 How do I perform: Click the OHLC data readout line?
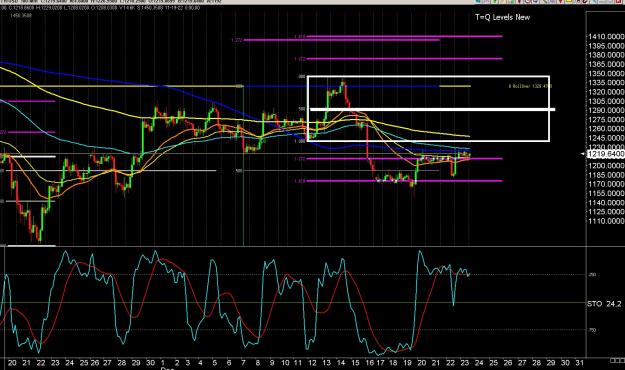coord(100,8)
